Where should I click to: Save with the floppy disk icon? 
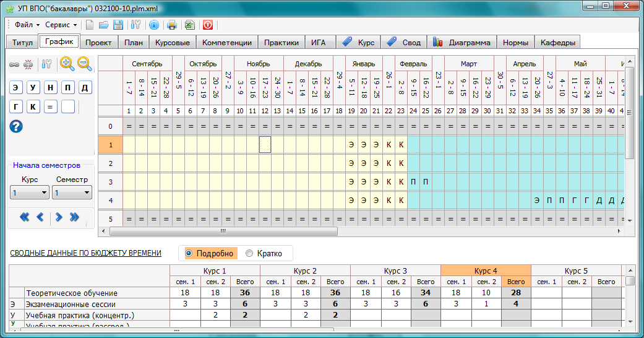click(x=118, y=25)
